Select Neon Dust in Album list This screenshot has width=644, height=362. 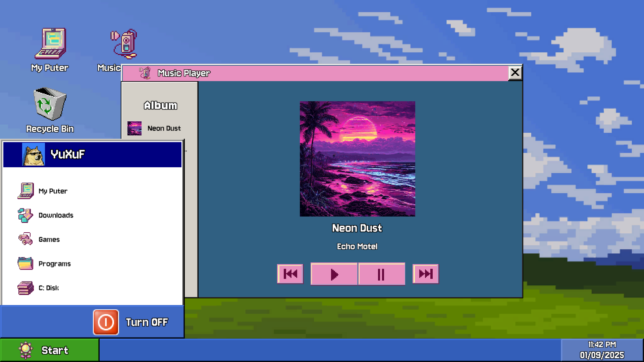point(164,128)
